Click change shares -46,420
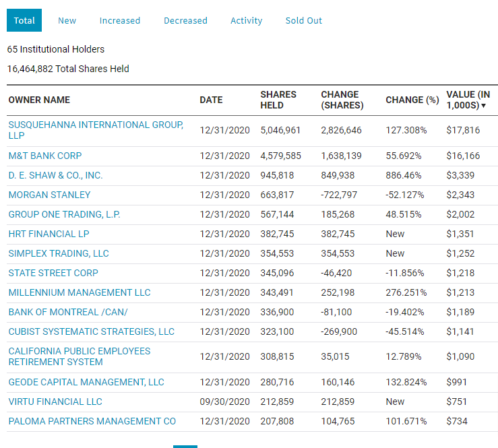Viewport: 498px width, 448px height. point(336,273)
